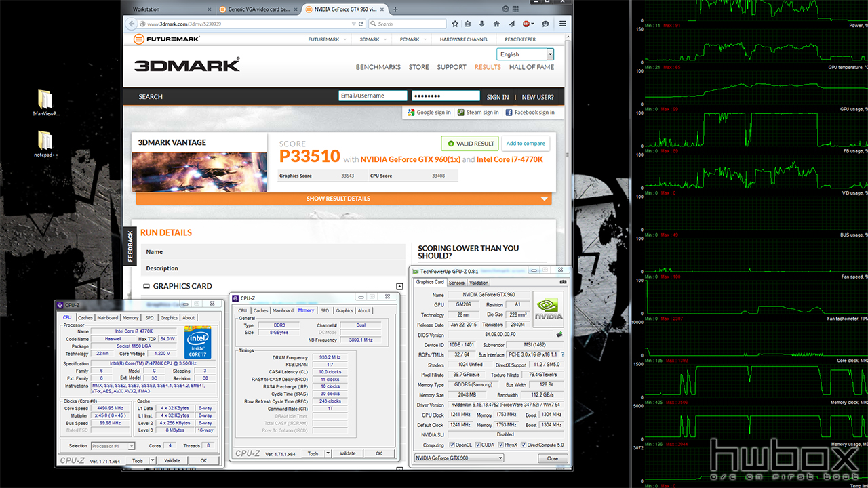Click the 3DMARK logo
This screenshot has width=868, height=488.
(x=186, y=65)
